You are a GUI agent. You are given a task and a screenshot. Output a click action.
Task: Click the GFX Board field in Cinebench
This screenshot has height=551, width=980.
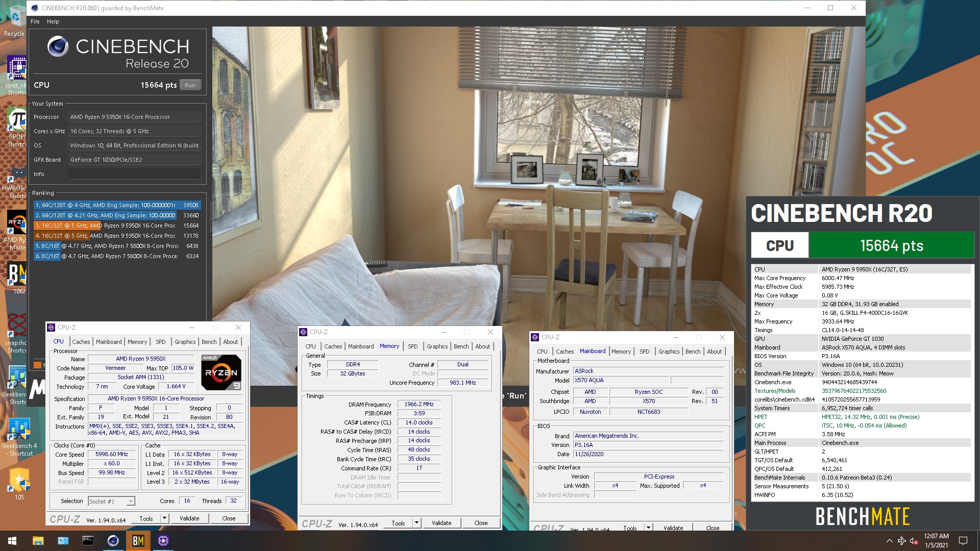click(x=135, y=160)
